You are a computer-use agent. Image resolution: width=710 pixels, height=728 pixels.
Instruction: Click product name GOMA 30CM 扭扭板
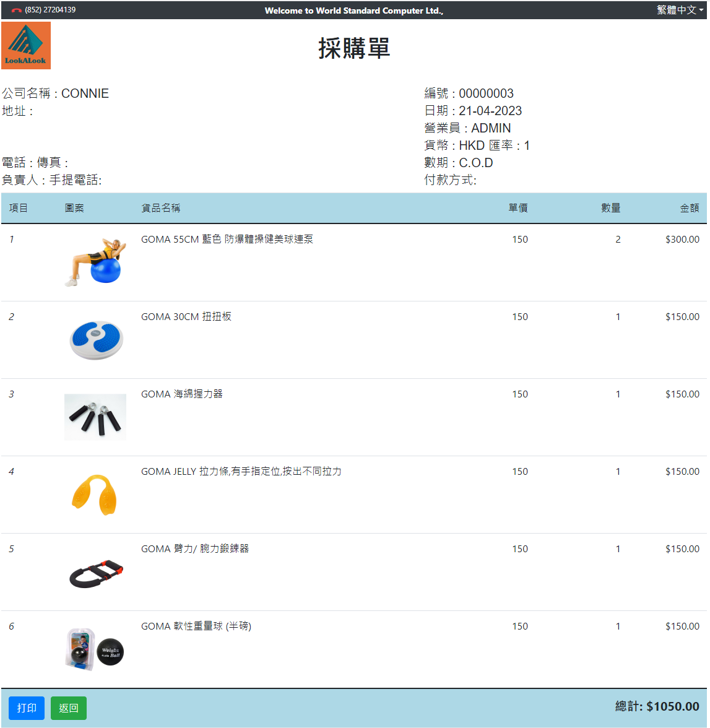[186, 317]
